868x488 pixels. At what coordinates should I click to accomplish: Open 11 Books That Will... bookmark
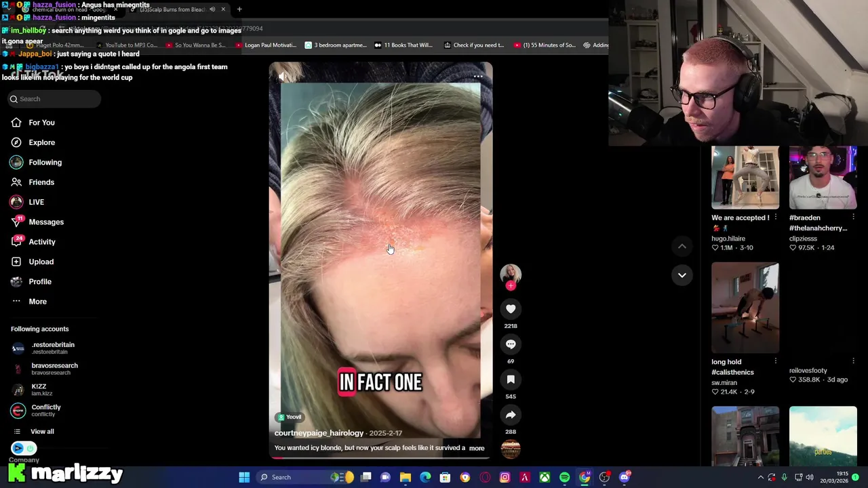point(403,45)
